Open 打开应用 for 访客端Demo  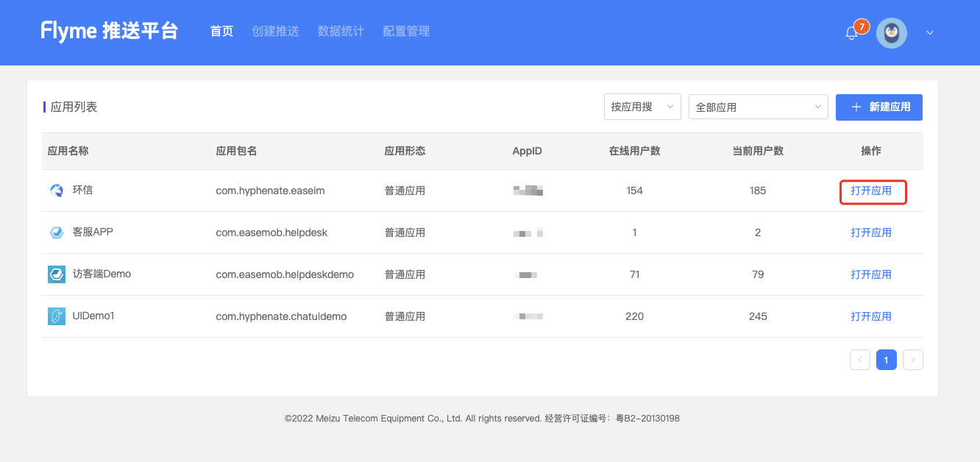871,274
